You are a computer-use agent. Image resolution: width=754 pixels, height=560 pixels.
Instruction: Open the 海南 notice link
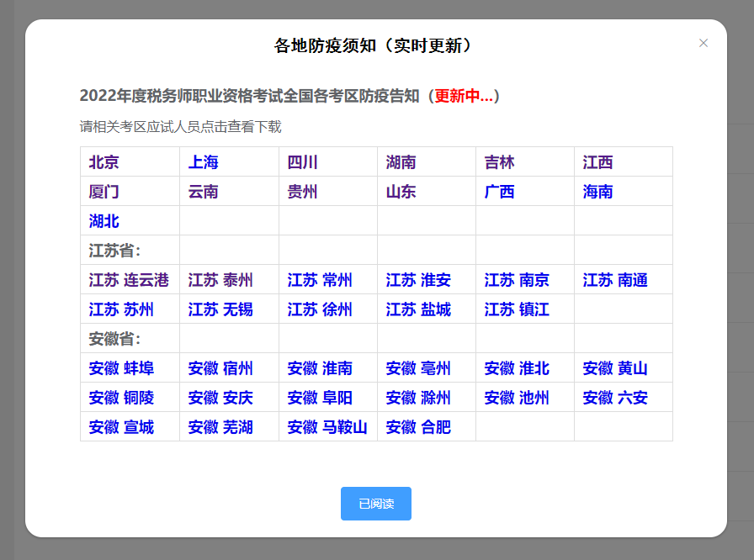(597, 192)
